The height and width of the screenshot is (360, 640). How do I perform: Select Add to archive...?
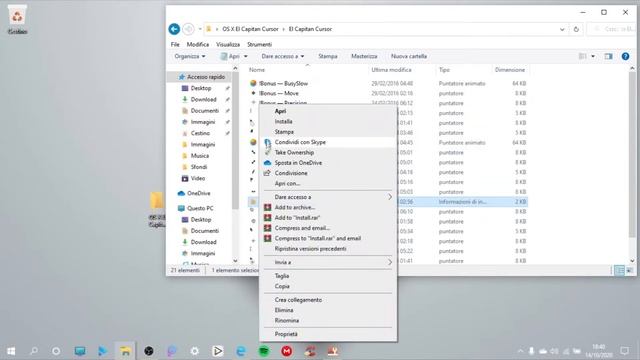point(328,207)
